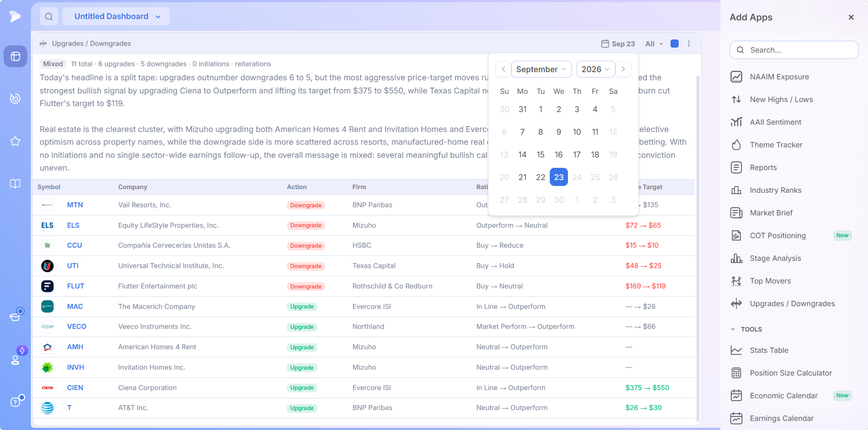Viewport: 868px width, 430px height.
Task: Click the Upgrade badge for AT&T Inc.
Action: (x=302, y=408)
